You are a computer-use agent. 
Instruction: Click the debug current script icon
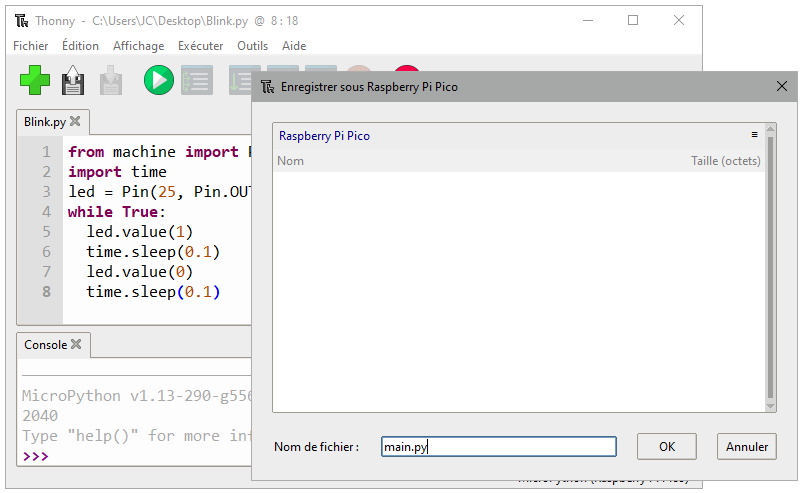click(197, 80)
